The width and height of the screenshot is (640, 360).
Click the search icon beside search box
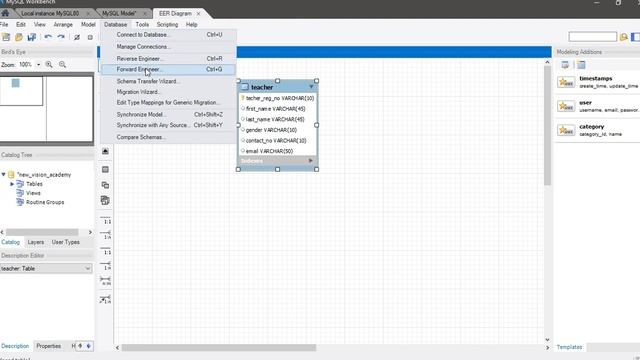624,37
